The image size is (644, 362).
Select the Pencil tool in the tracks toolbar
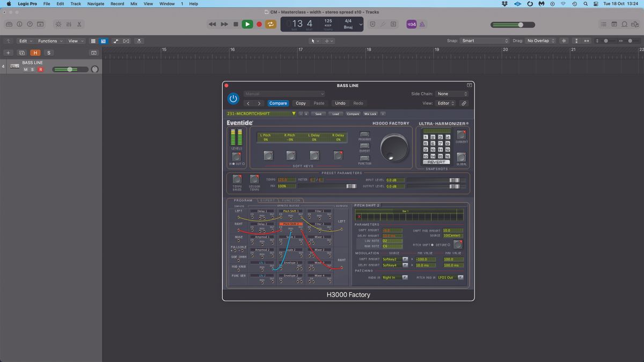coord(116,41)
